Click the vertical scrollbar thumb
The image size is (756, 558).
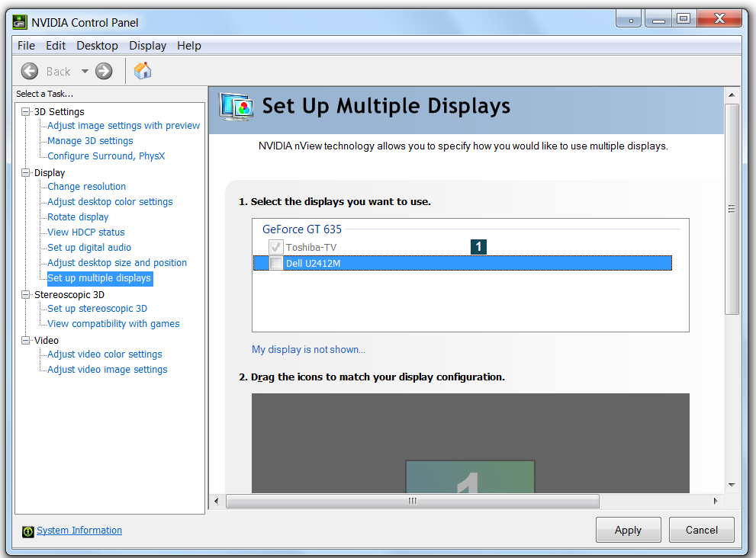[732, 209]
